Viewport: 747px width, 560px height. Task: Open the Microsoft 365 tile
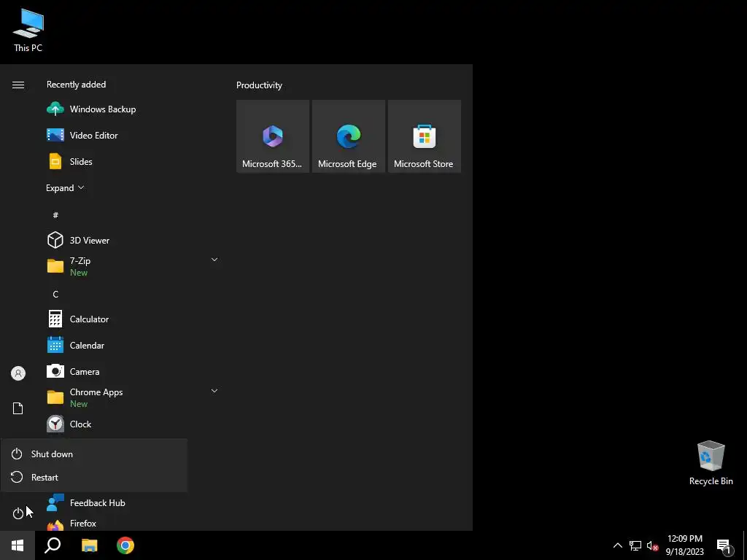coord(273,136)
